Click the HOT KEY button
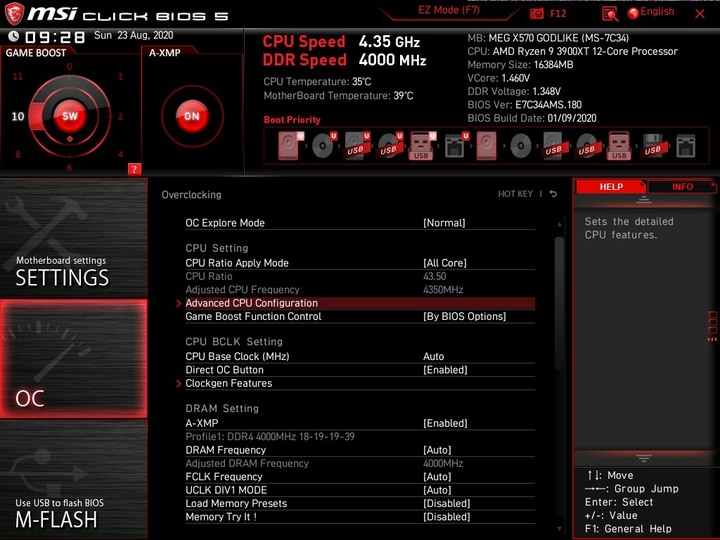The height and width of the screenshot is (540, 720). 515,194
